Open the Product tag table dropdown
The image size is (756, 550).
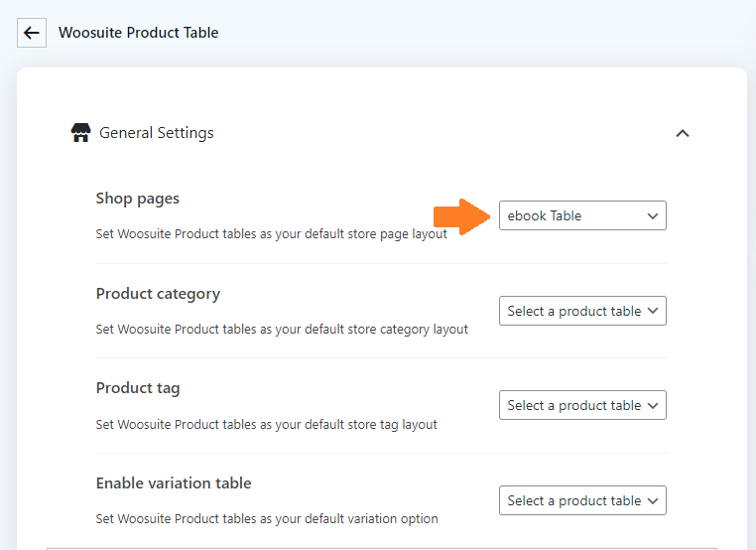pyautogui.click(x=582, y=405)
